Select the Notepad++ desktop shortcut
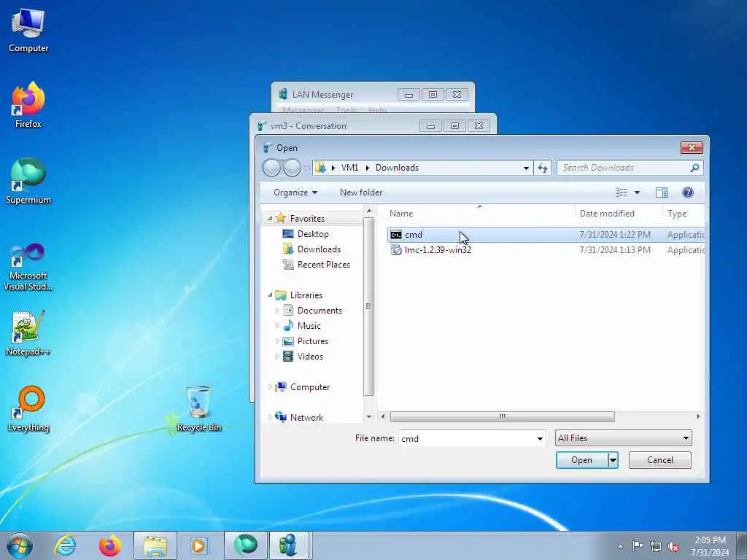Image resolution: width=747 pixels, height=560 pixels. pos(28,333)
